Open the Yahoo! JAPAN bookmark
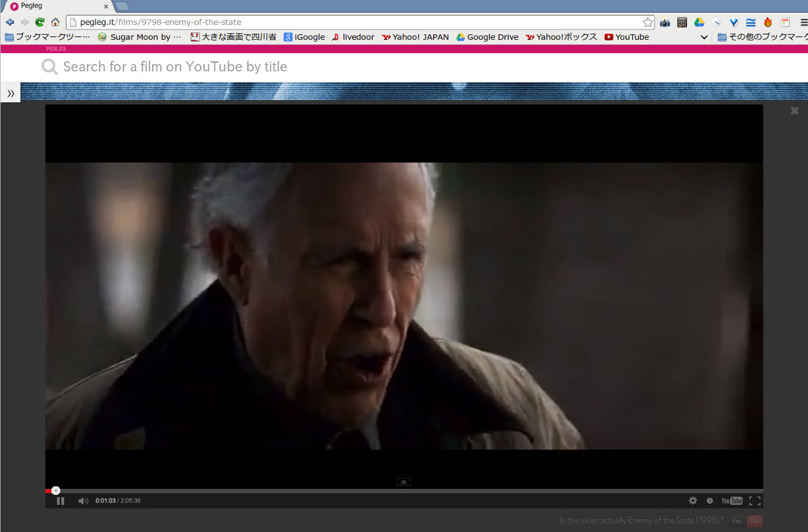 click(x=415, y=37)
